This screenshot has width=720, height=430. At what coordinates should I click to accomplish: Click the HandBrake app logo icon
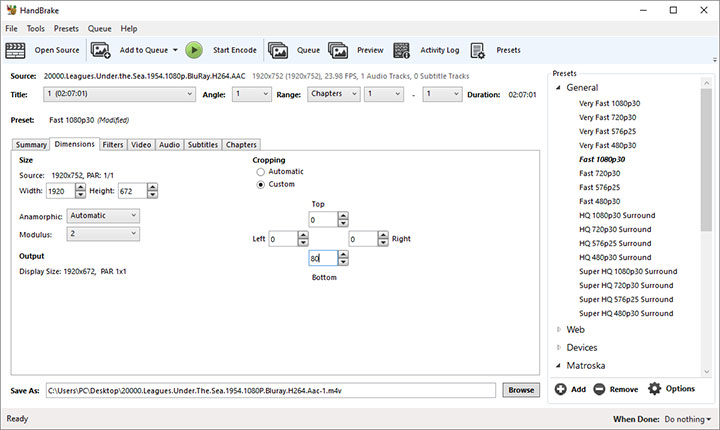pyautogui.click(x=11, y=10)
